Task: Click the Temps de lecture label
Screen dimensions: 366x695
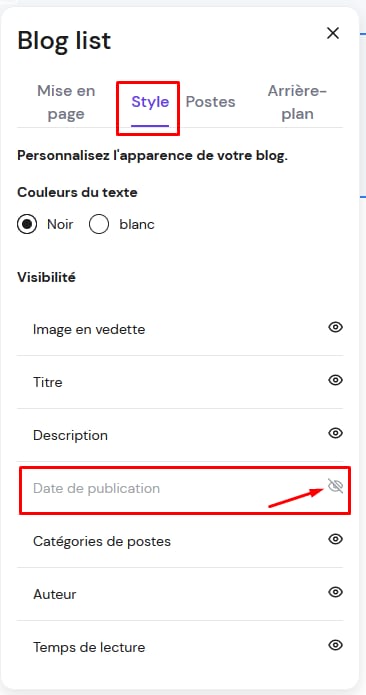Action: pyautogui.click(x=89, y=648)
